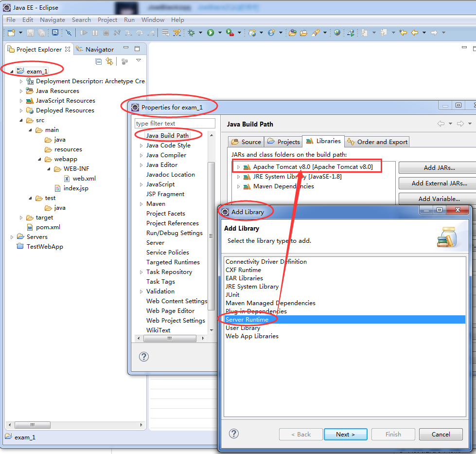Image resolution: width=476 pixels, height=454 pixels.
Task: Open the New wizard dropdown arrow
Action: 20,33
